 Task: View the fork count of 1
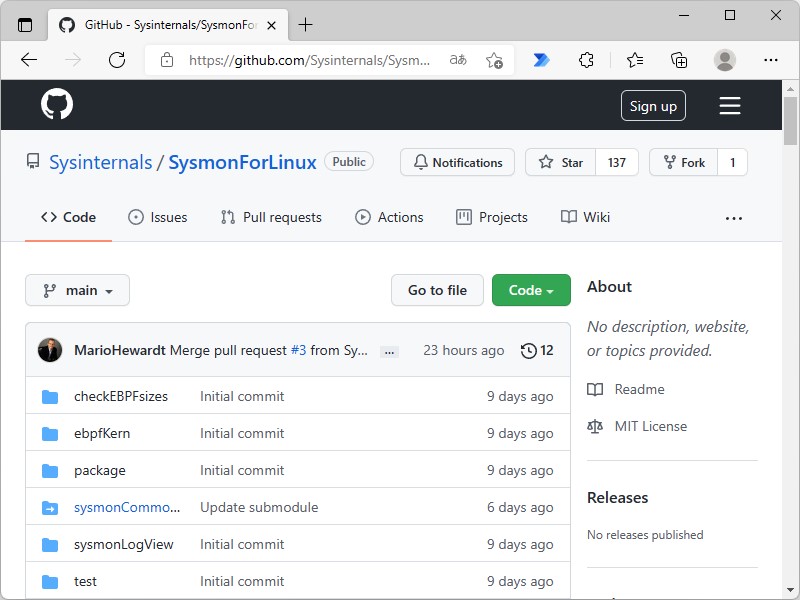pyautogui.click(x=733, y=162)
